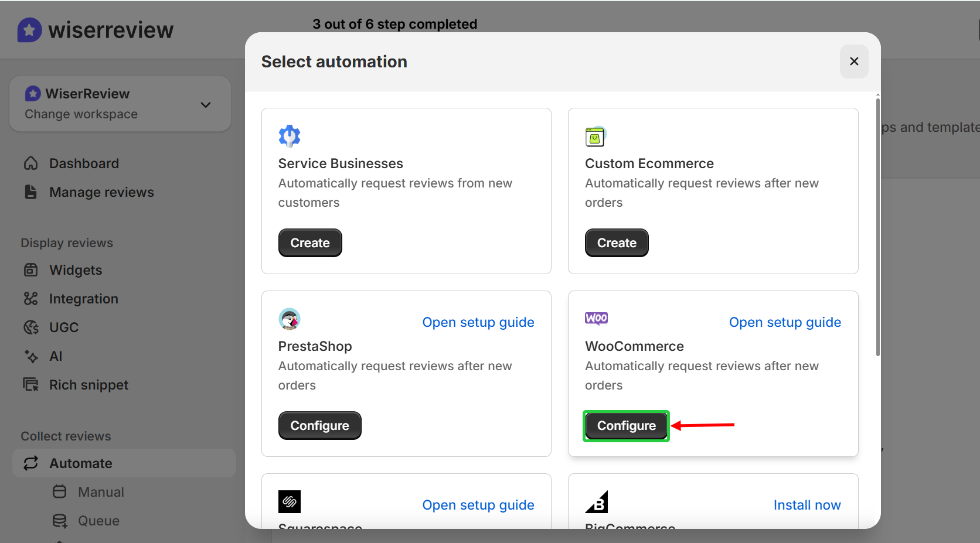Click Install now for BigCommerce
The height and width of the screenshot is (543, 980).
click(807, 504)
